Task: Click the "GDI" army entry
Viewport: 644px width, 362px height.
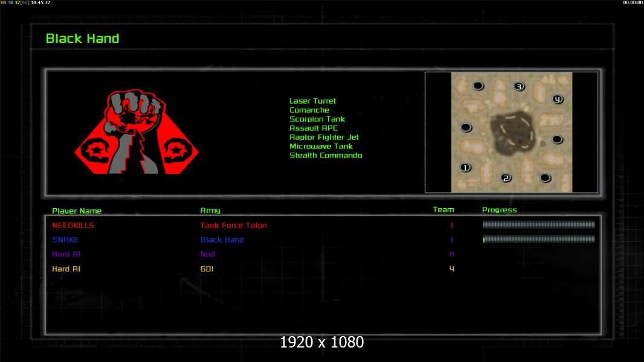Action: (207, 268)
